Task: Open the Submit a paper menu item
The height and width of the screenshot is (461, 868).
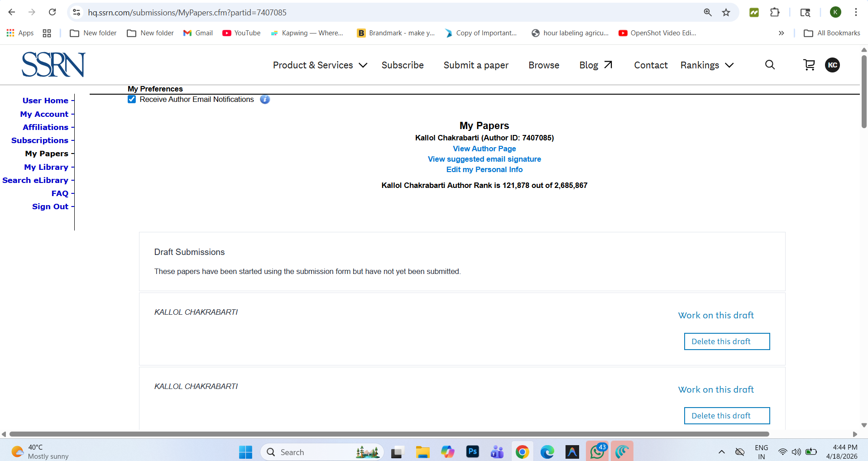Action: [x=476, y=65]
